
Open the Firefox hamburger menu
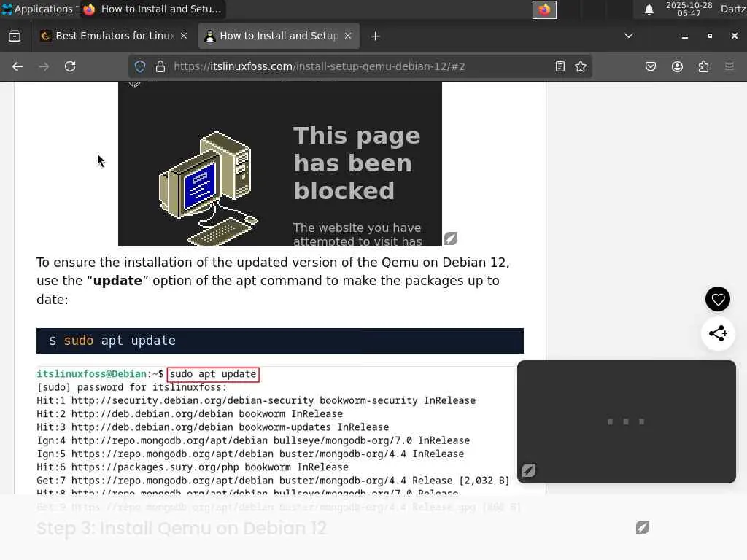(729, 66)
